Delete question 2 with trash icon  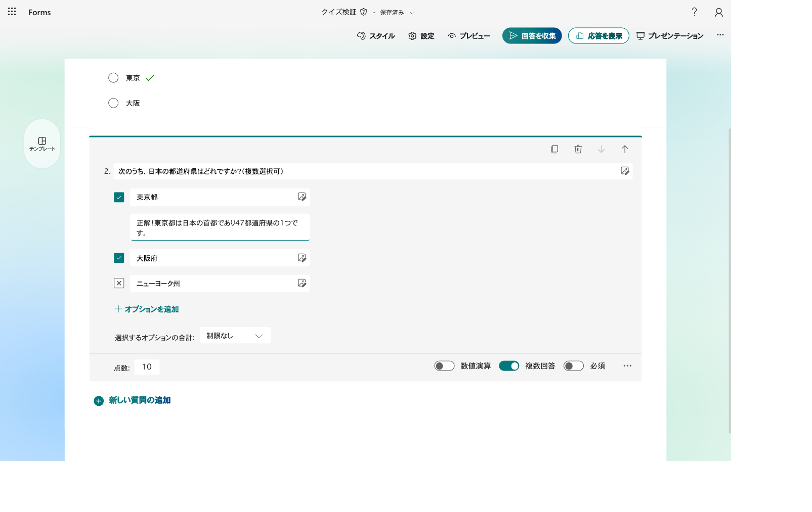(578, 149)
